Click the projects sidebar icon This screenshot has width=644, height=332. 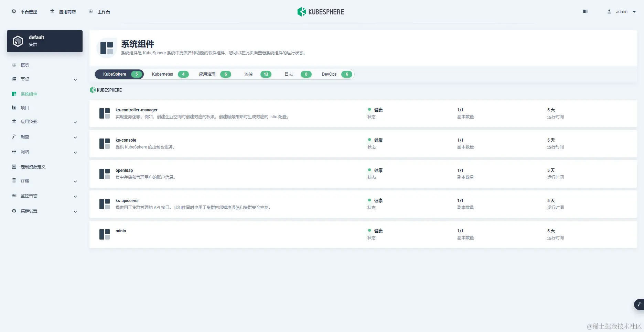pyautogui.click(x=14, y=108)
